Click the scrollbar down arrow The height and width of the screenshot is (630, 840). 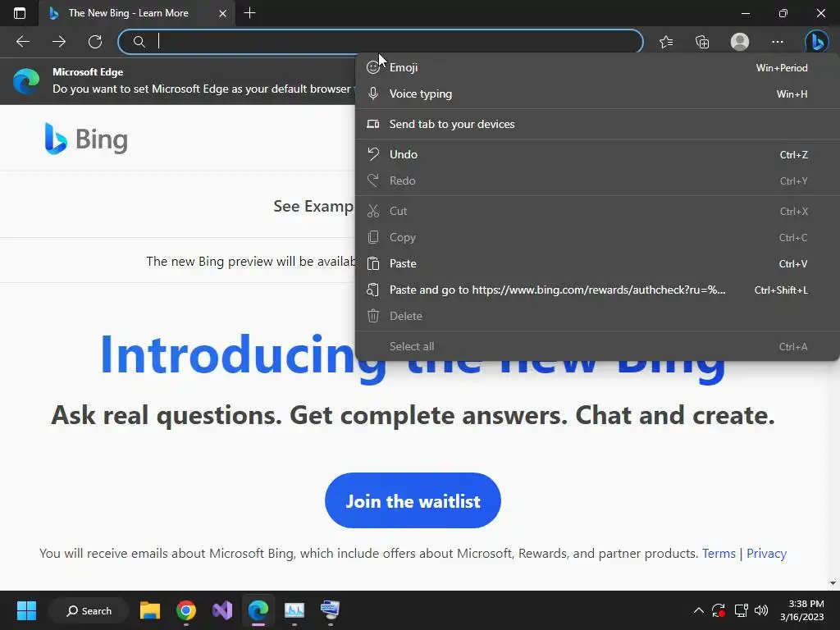[833, 583]
